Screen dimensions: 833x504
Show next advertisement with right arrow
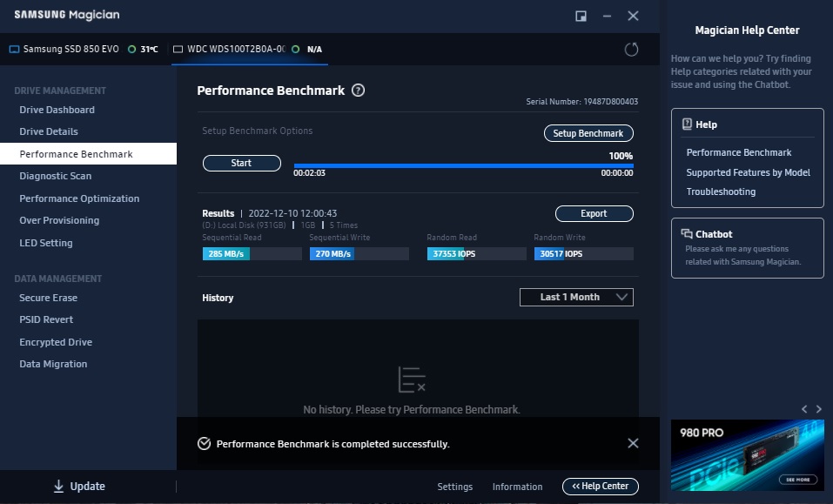tap(818, 409)
